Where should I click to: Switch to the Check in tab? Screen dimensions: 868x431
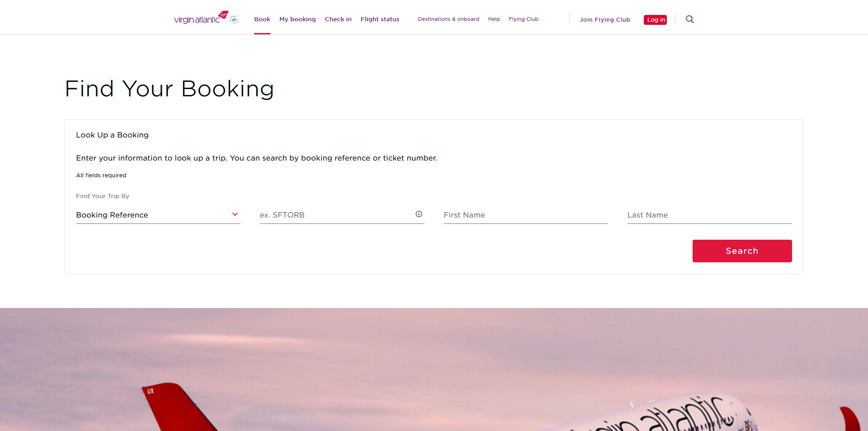338,19
